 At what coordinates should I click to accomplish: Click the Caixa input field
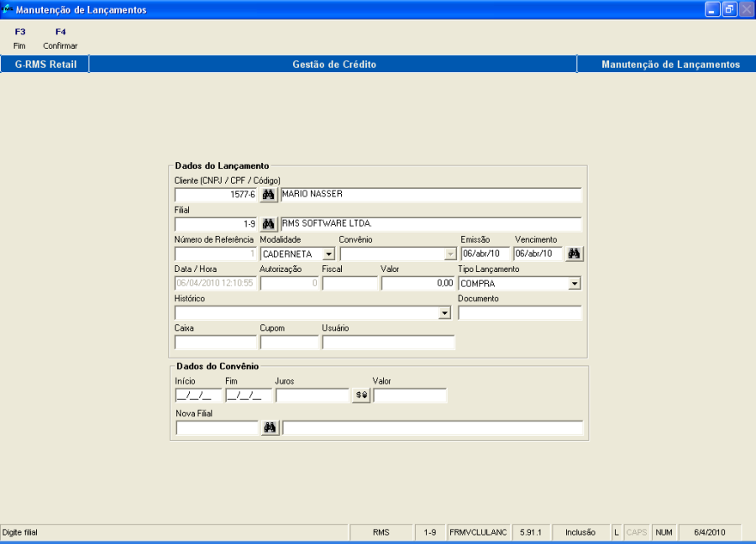(216, 343)
